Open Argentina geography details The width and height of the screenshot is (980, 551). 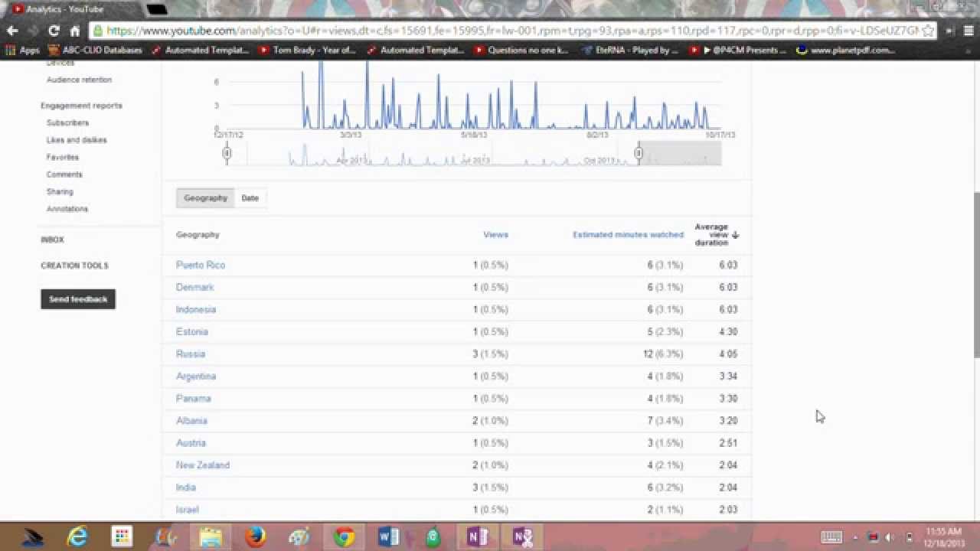pos(196,376)
